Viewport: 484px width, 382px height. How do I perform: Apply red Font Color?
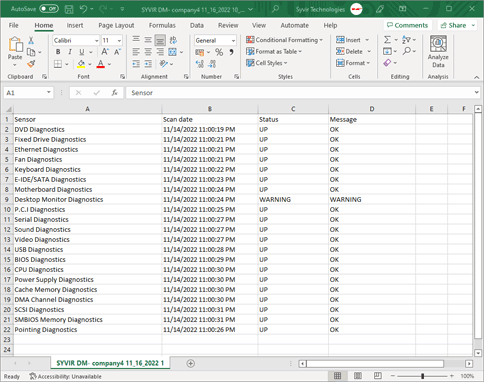(101, 64)
